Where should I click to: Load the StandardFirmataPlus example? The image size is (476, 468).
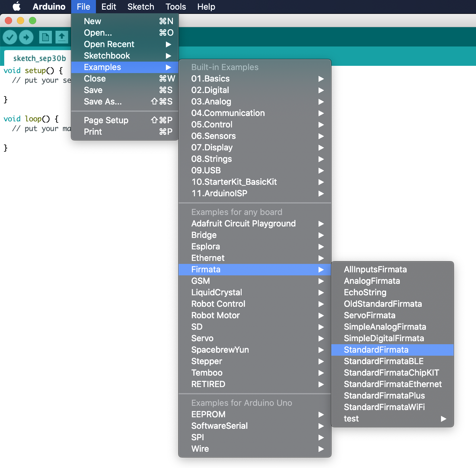392,396
